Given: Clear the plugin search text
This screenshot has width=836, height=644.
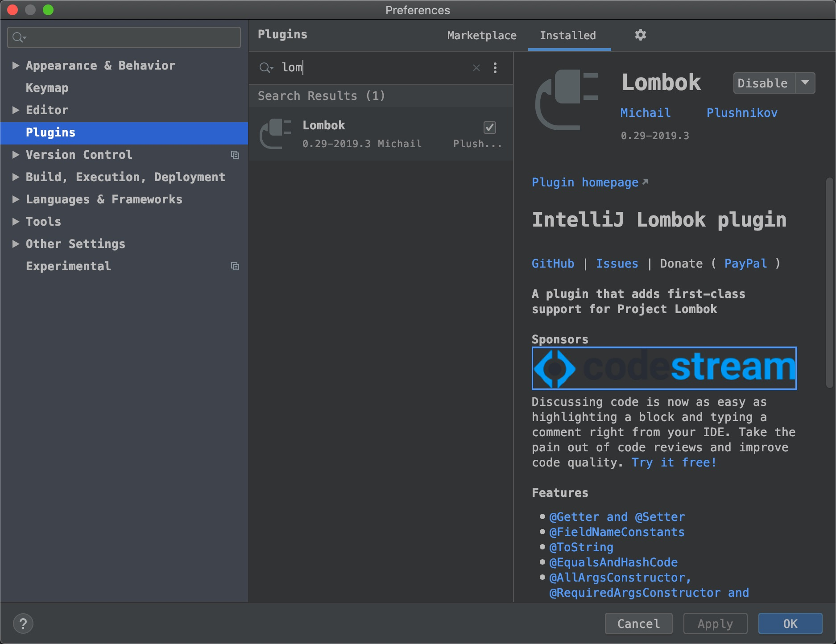Looking at the screenshot, I should click(x=476, y=68).
